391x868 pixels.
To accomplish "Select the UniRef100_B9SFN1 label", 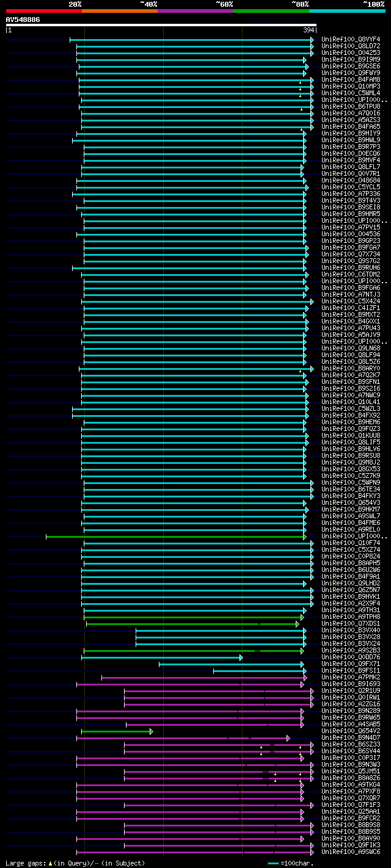I will (351, 382).
